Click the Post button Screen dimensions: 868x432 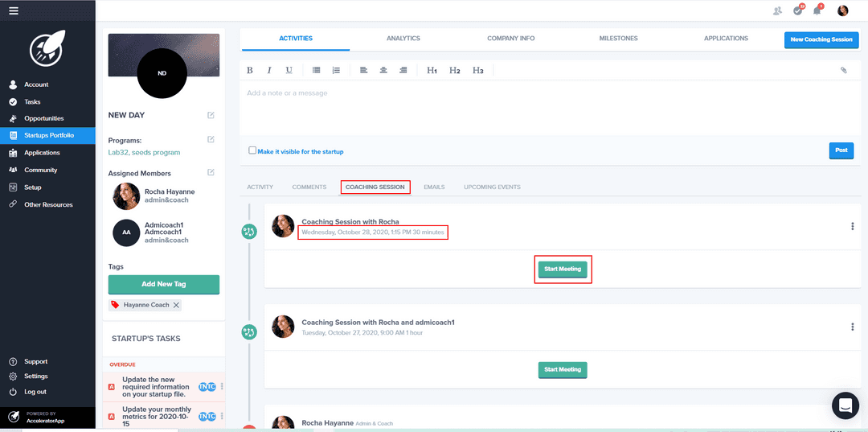pyautogui.click(x=841, y=150)
